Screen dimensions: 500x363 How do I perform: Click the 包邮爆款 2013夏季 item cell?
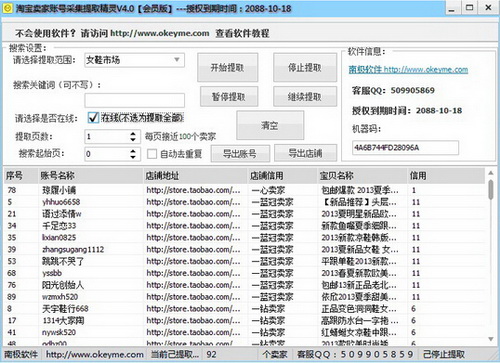[x=360, y=190]
